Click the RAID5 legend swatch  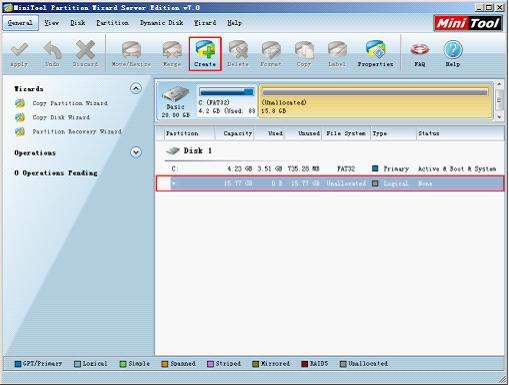(304, 364)
